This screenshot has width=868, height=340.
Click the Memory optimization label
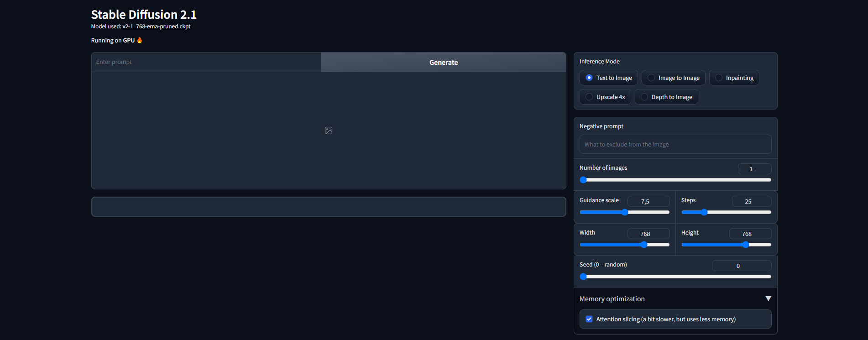[612, 299]
